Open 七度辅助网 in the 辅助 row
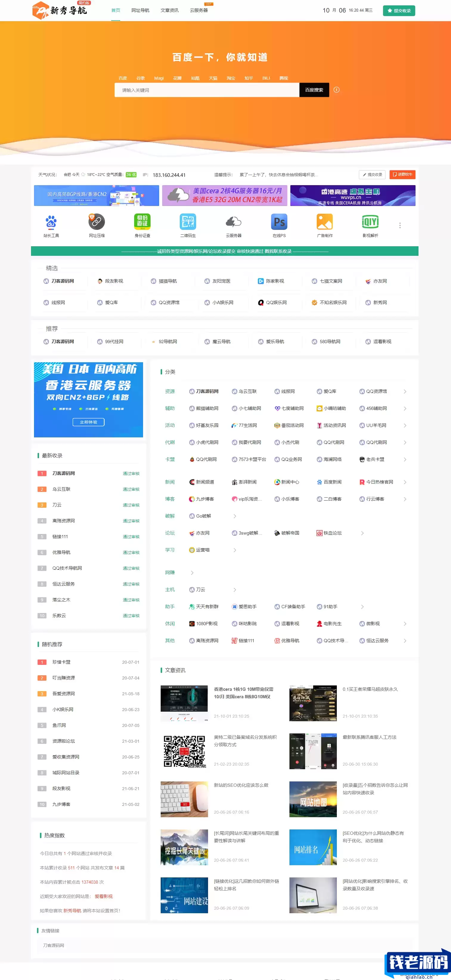The height and width of the screenshot is (980, 451). (289, 408)
